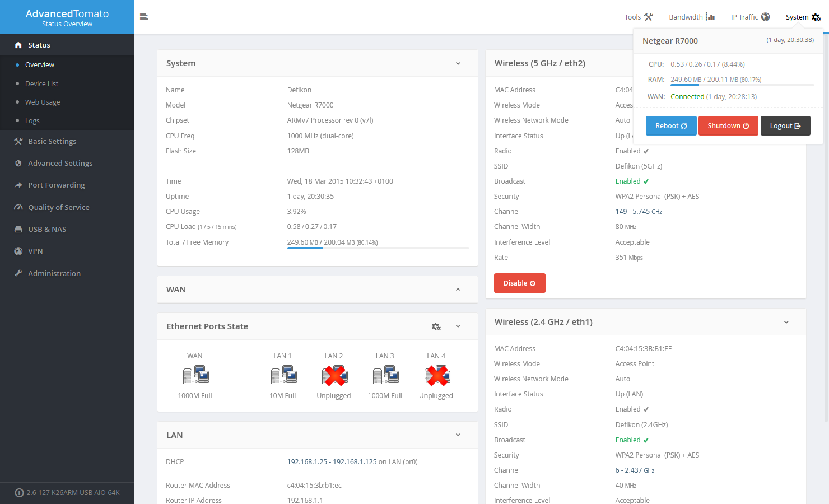Click the VPN globe icon

[18, 251]
